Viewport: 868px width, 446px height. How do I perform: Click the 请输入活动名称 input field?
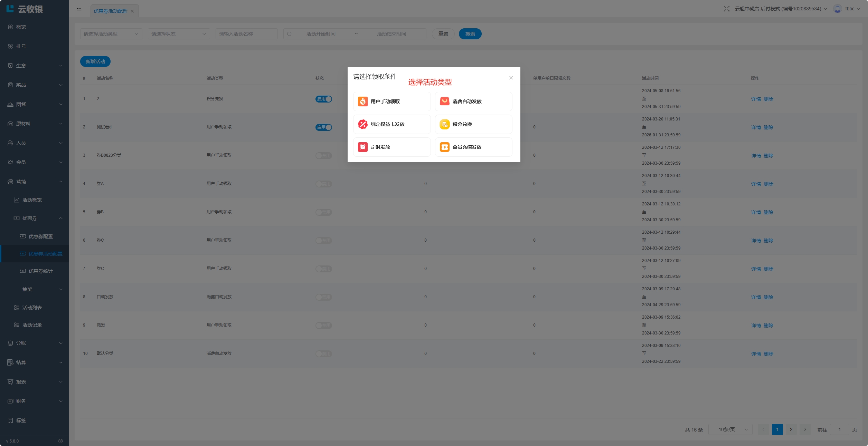click(x=246, y=34)
